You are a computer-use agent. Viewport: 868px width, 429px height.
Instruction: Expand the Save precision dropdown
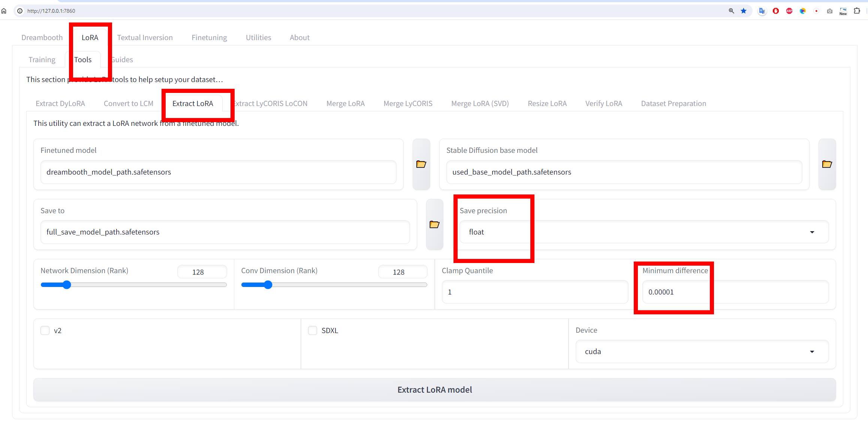click(644, 232)
